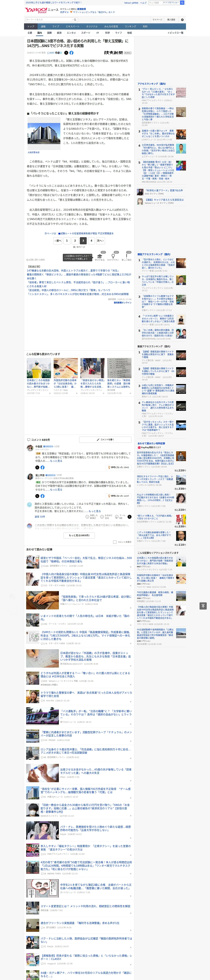This screenshot has height=980, width=210.
Task: Click the X share icon under 浦上早苗's comment
Action: tap(37, 496)
